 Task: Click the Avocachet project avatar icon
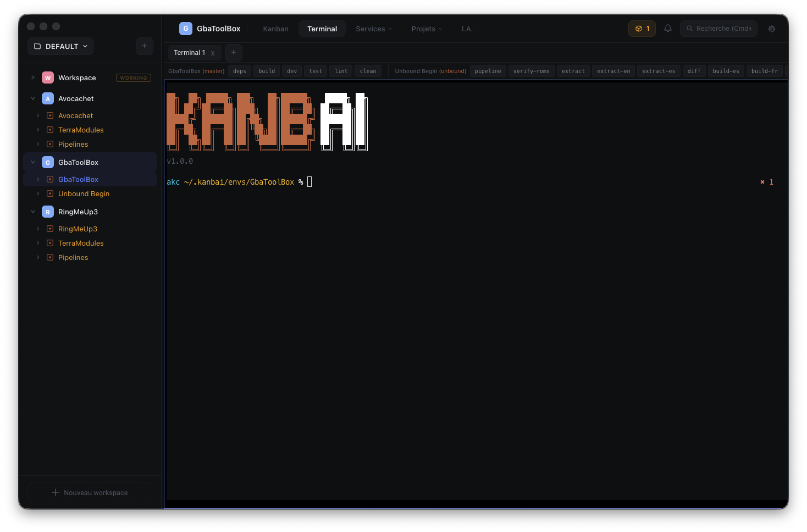(48, 99)
